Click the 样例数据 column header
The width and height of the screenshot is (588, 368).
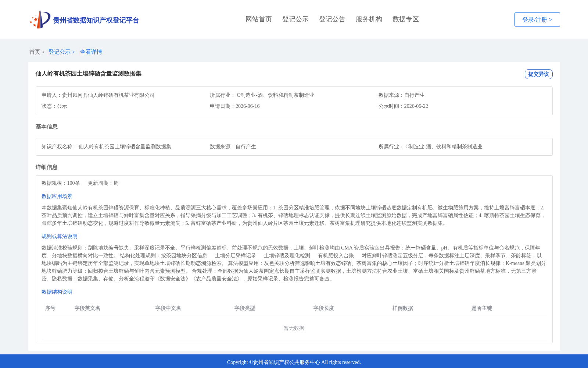click(403, 308)
